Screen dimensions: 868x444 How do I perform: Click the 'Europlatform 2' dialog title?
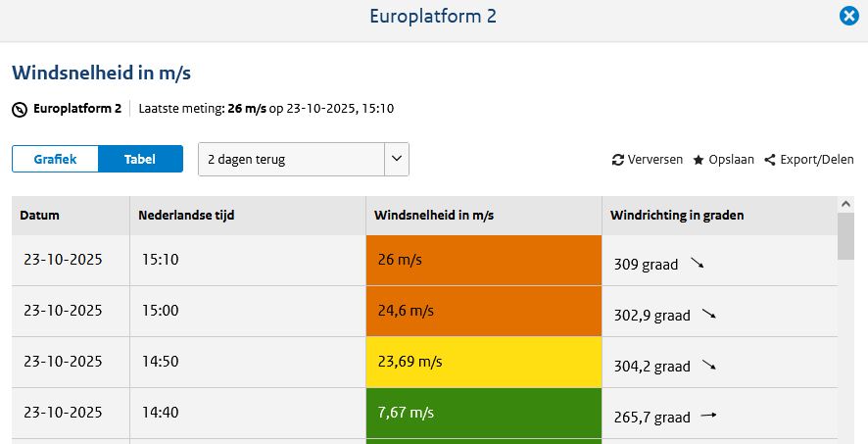point(433,16)
